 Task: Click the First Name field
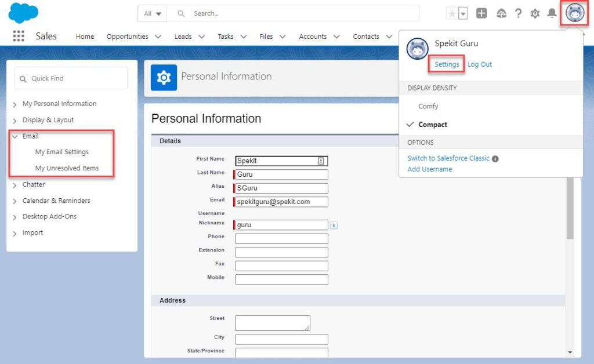[x=281, y=161]
